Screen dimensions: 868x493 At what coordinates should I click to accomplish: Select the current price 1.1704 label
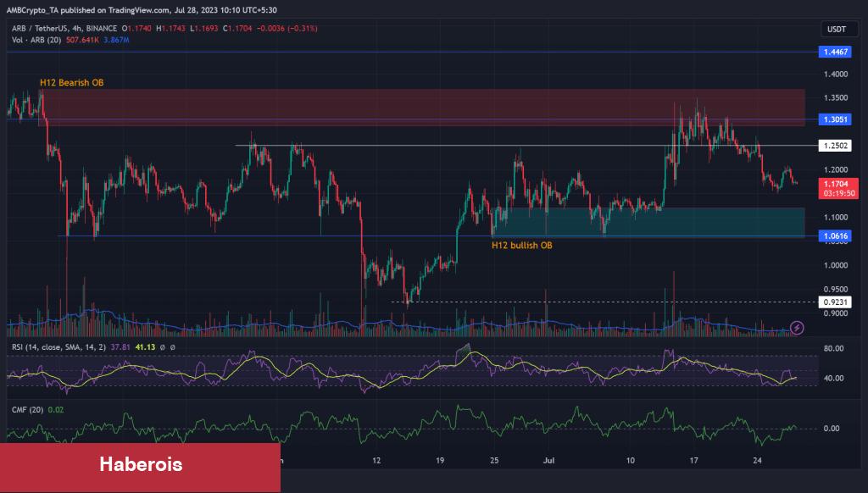pyautogui.click(x=838, y=188)
